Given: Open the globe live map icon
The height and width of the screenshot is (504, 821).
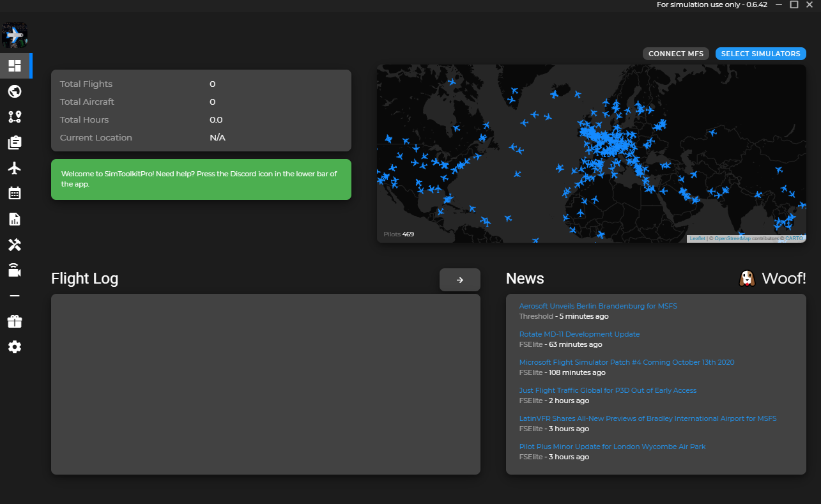Looking at the screenshot, I should (x=15, y=91).
